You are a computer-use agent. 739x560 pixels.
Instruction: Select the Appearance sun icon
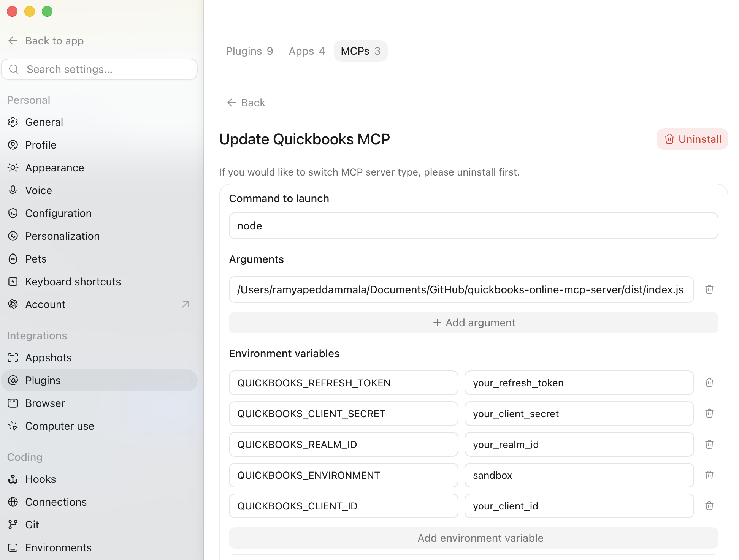coord(13,168)
